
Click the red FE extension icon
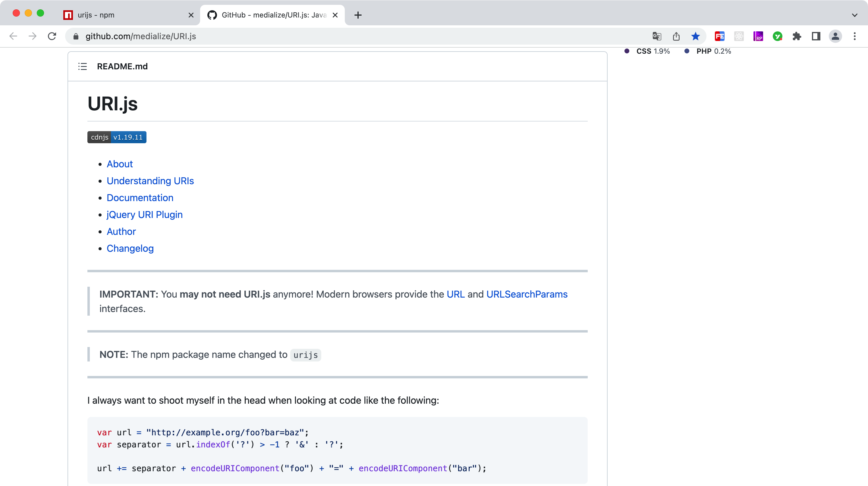click(x=720, y=36)
